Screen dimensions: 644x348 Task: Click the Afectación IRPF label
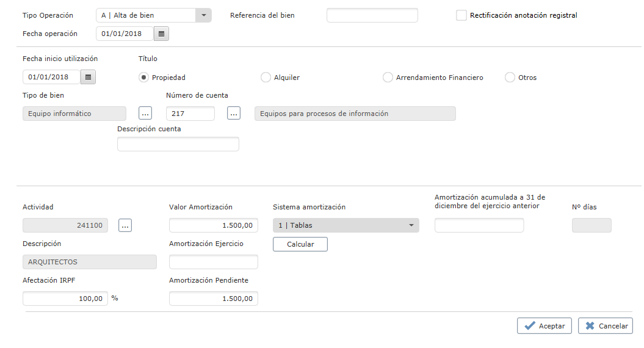(x=49, y=280)
